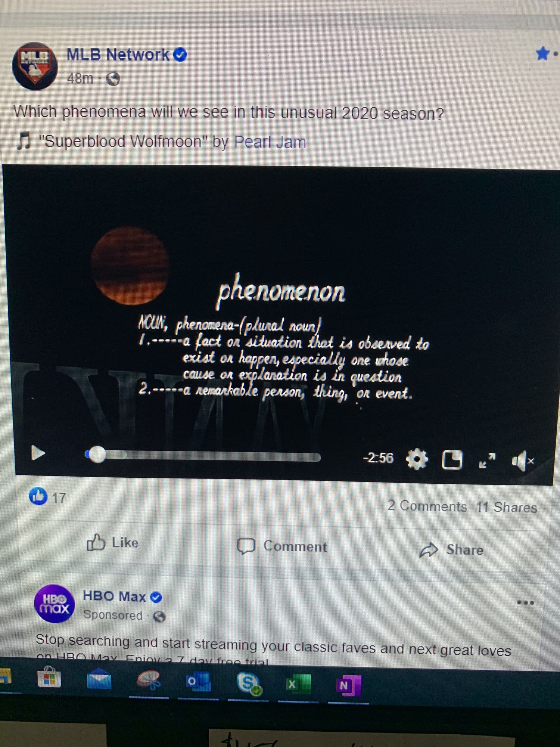
Task: Comment on the MLB Network post
Action: (282, 546)
